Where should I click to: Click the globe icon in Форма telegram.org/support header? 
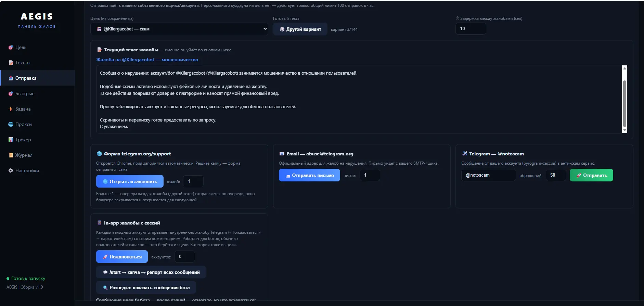tap(99, 154)
